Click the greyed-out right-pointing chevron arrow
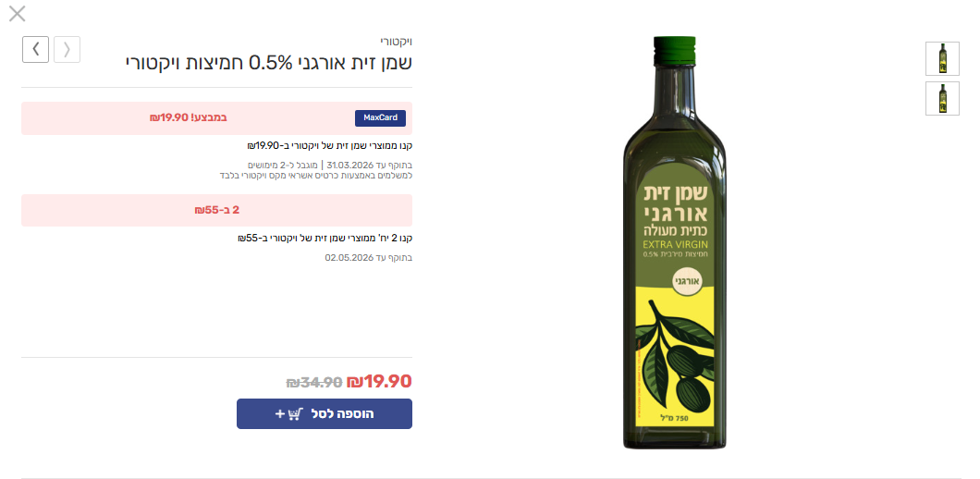 (67, 49)
